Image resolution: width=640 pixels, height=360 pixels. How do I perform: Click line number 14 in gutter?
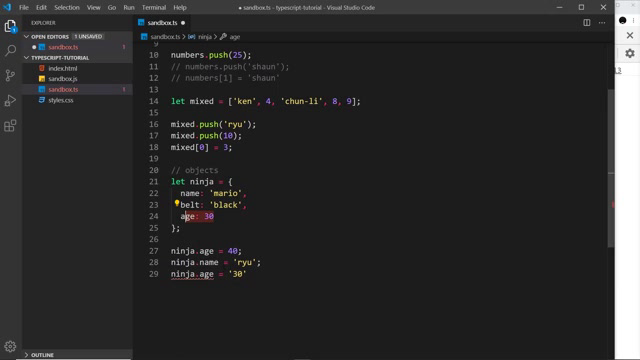153,101
